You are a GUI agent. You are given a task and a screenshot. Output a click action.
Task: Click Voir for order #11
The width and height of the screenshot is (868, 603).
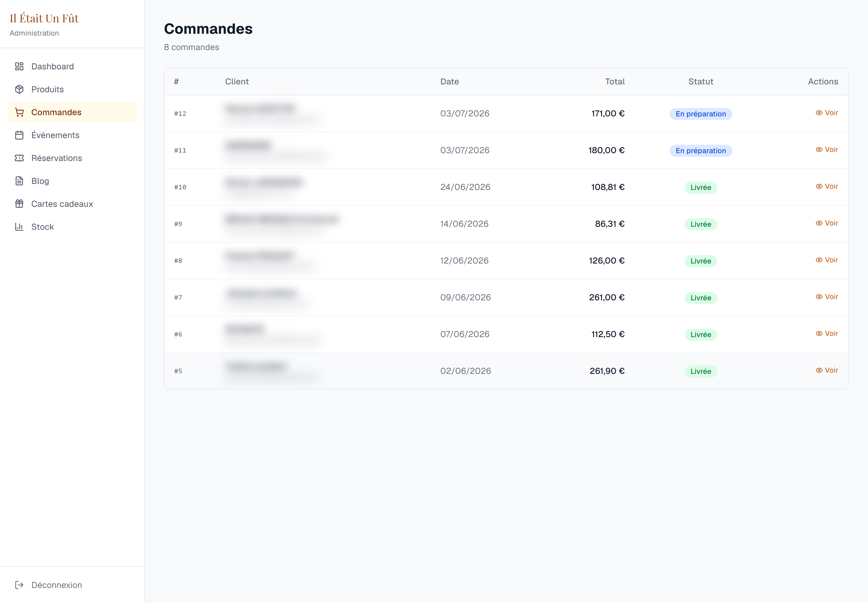[x=827, y=150]
